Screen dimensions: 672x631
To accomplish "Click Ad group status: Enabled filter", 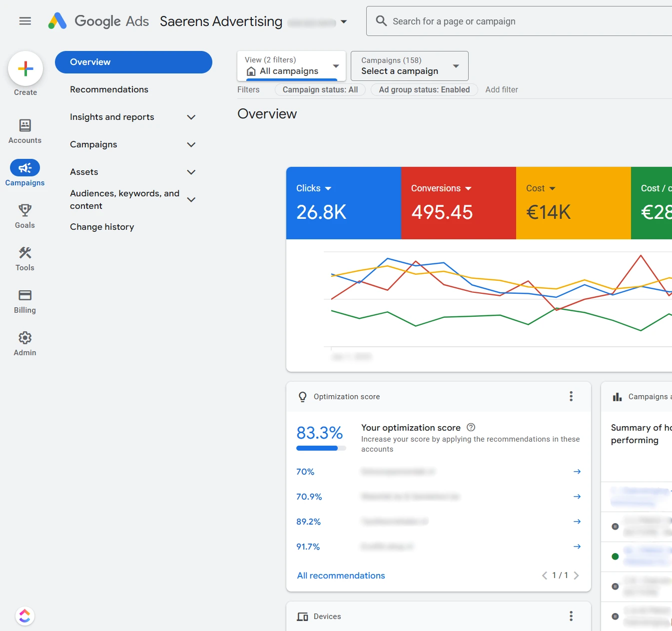I will [424, 89].
